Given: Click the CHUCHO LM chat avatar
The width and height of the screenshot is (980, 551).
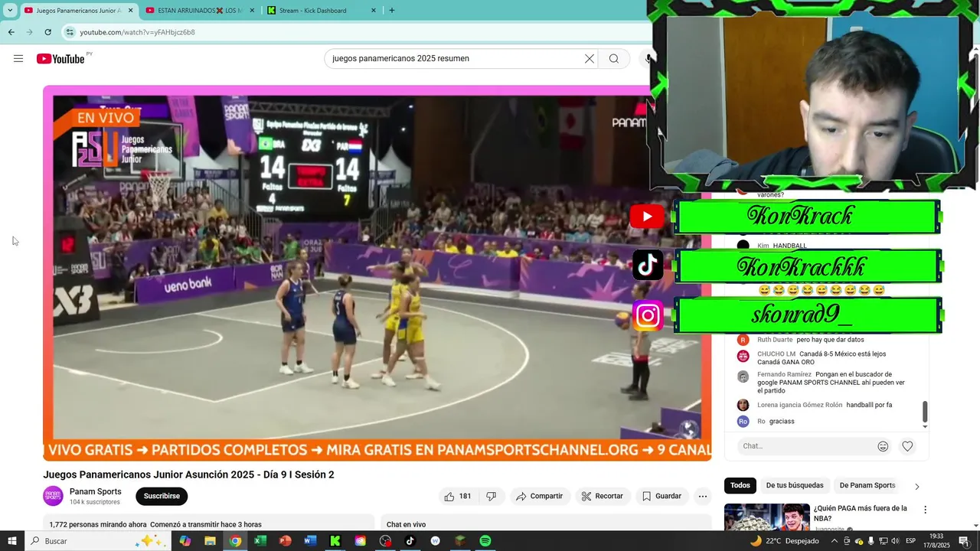Looking at the screenshot, I should 743,356.
